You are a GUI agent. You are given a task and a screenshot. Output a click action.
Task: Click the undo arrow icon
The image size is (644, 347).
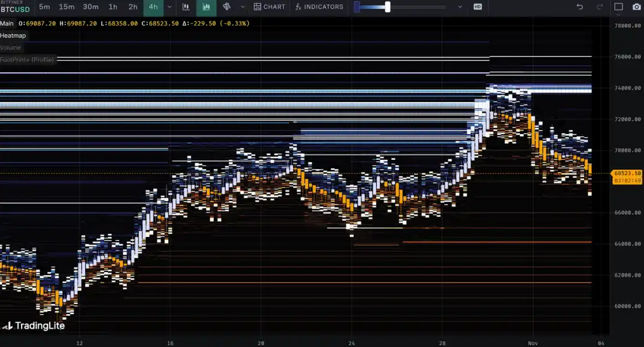pyautogui.click(x=579, y=7)
